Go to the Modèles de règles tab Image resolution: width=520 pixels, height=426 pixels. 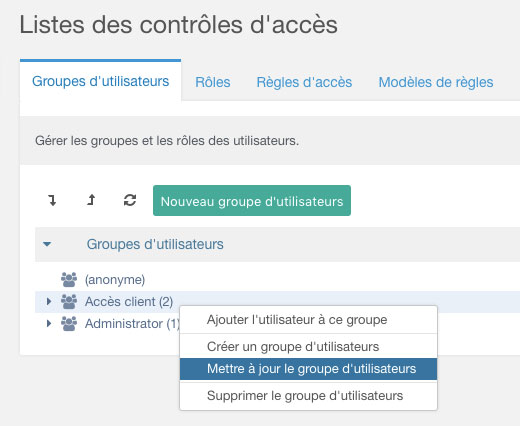pyautogui.click(x=436, y=82)
